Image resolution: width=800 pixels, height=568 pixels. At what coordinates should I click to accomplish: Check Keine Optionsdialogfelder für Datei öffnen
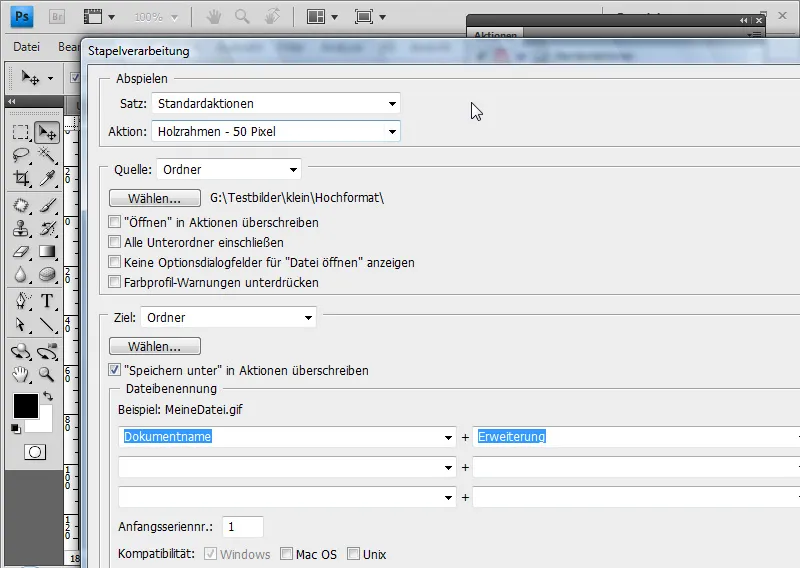tap(114, 262)
